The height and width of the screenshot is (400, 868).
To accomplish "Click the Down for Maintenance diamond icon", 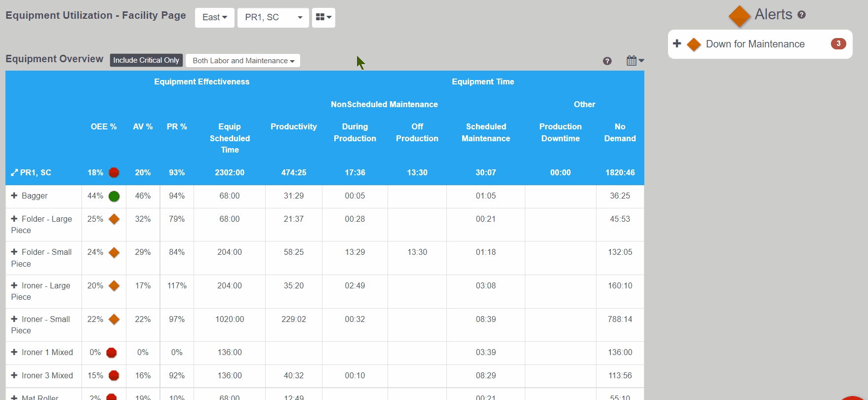I will (x=694, y=44).
